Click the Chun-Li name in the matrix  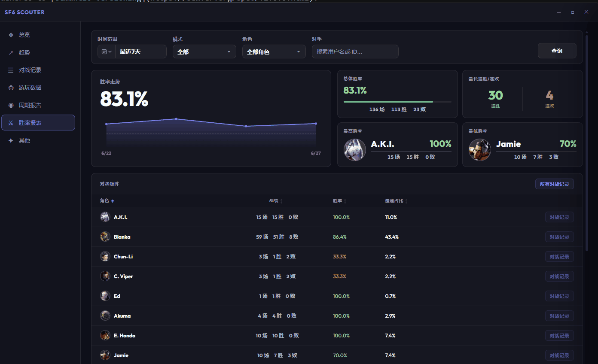pos(123,257)
